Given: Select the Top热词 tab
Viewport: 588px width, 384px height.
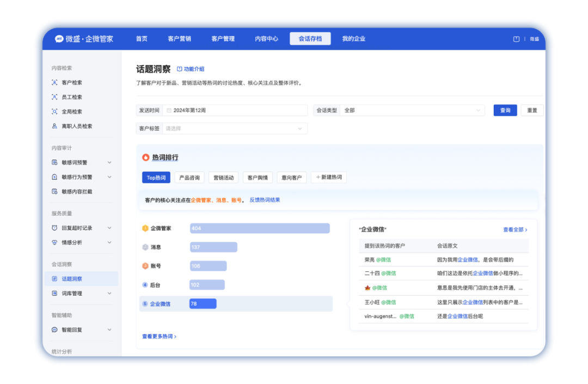Looking at the screenshot, I should pos(156,178).
